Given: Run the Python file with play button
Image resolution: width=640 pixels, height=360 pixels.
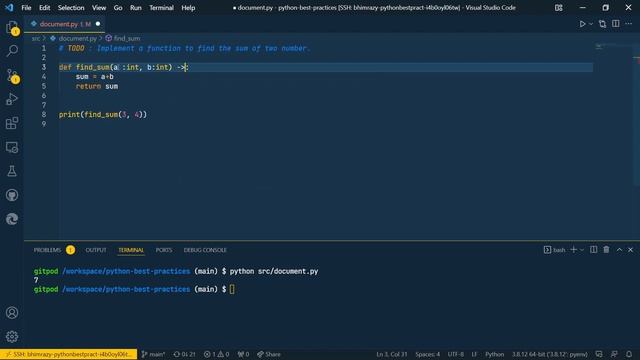Looking at the screenshot, I should pos(582,24).
